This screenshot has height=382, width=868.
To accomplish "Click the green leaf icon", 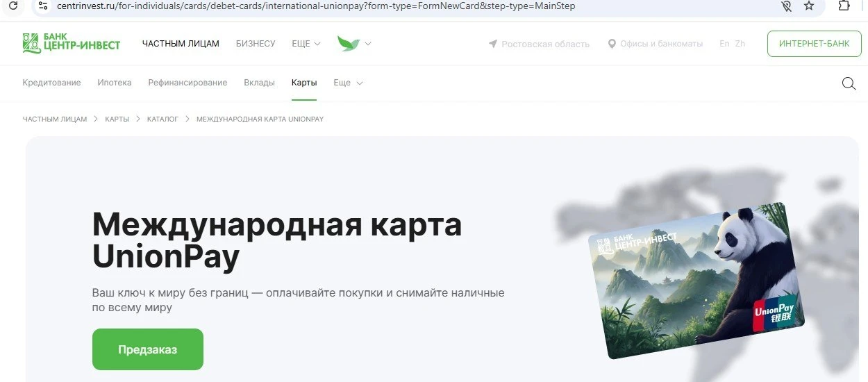I will 349,43.
